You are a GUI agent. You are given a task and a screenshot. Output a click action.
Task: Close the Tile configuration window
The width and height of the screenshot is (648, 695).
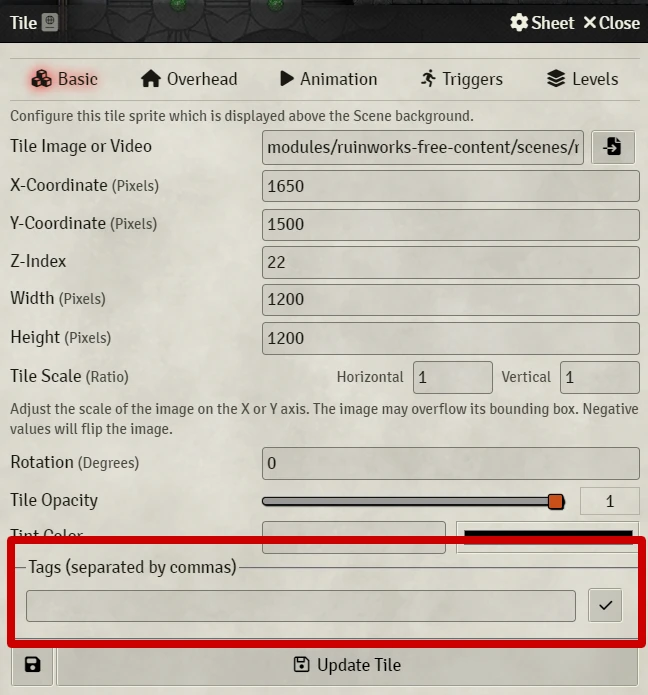[612, 23]
